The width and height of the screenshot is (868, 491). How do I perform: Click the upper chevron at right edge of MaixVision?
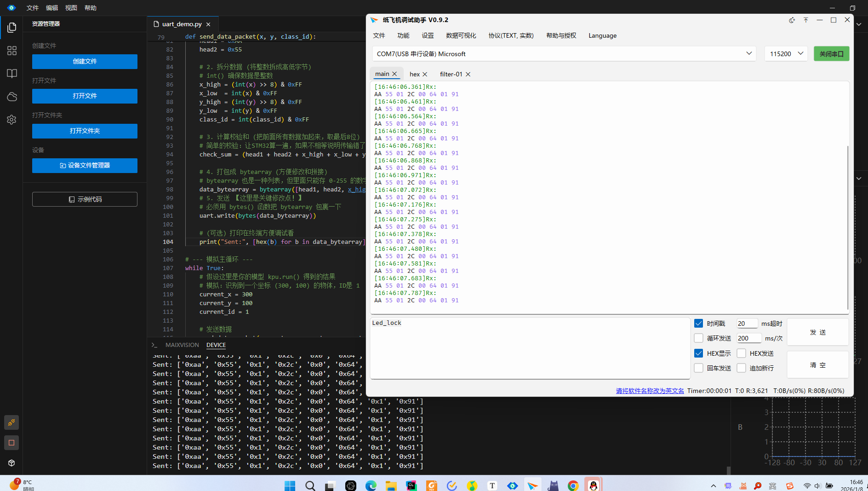[x=859, y=24]
